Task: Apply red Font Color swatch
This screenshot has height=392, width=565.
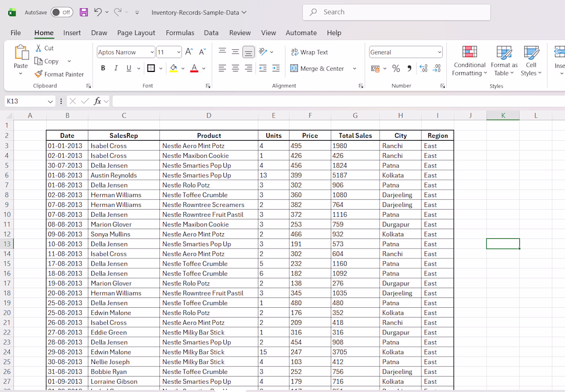Action: point(194,68)
